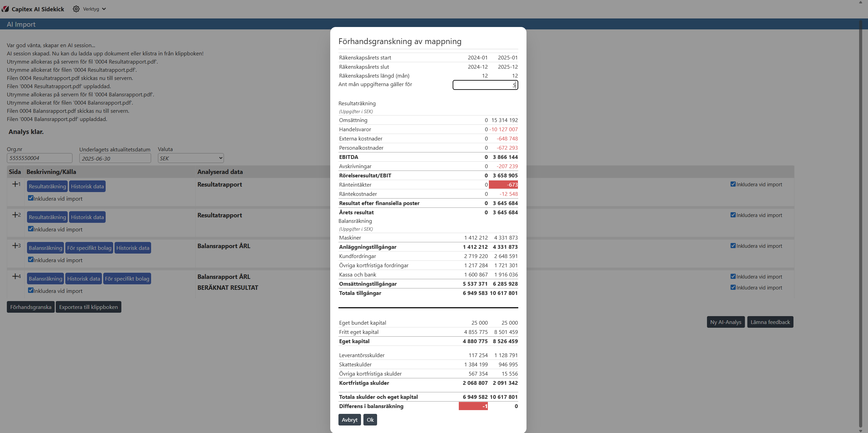Image resolution: width=868 pixels, height=433 pixels.
Task: Open the Valuta SEK dropdown
Action: click(191, 158)
